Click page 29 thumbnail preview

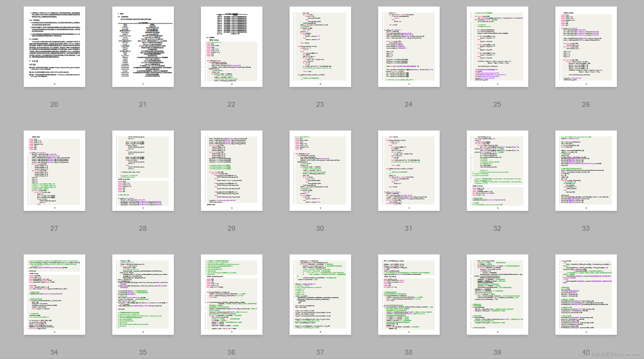[231, 170]
